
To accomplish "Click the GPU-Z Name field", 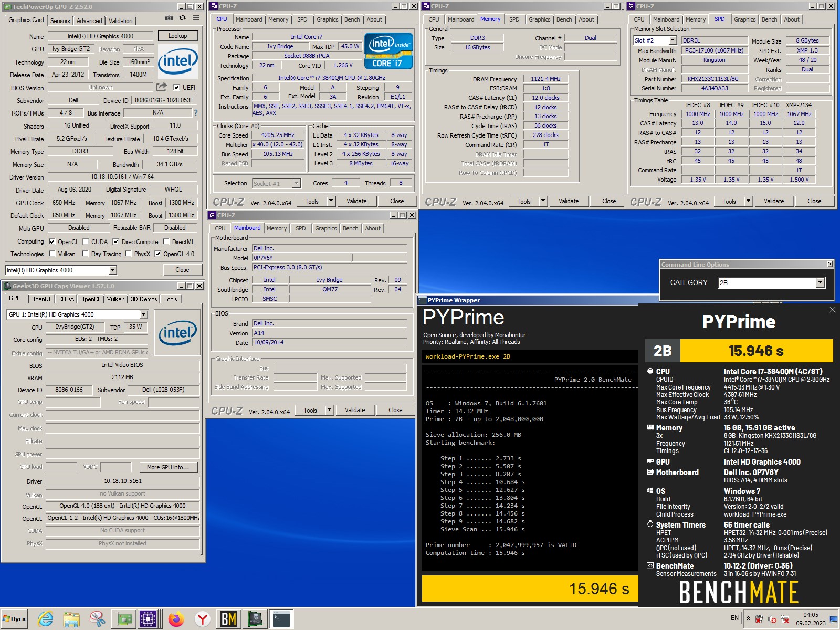I will point(100,36).
